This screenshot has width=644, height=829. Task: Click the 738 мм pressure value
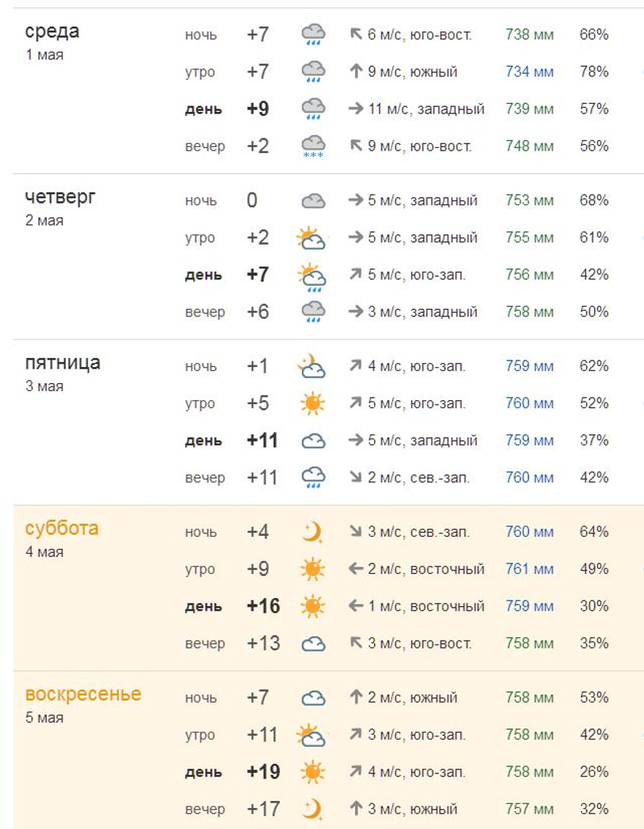pos(530,35)
